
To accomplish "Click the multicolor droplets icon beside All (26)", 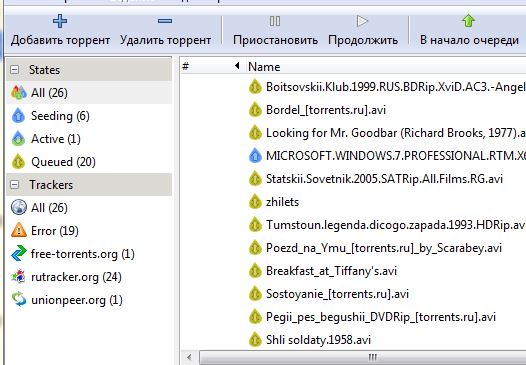I will (x=18, y=93).
